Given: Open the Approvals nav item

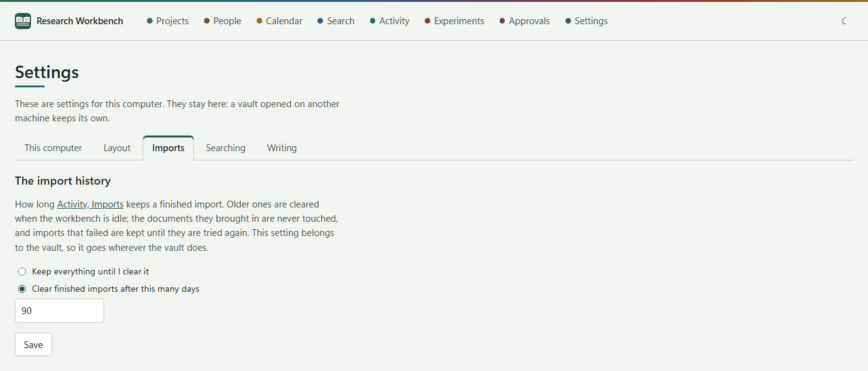Looking at the screenshot, I should [x=525, y=21].
